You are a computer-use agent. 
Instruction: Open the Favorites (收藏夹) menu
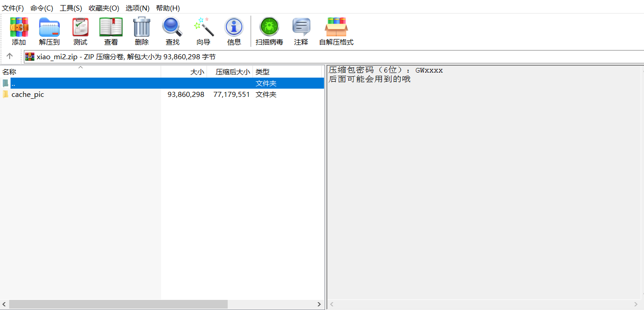click(x=104, y=8)
